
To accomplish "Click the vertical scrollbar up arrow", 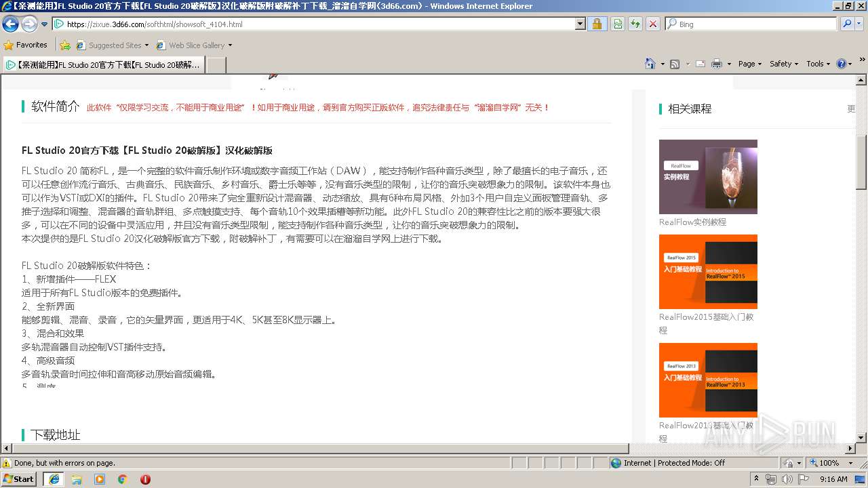I will pyautogui.click(x=861, y=80).
